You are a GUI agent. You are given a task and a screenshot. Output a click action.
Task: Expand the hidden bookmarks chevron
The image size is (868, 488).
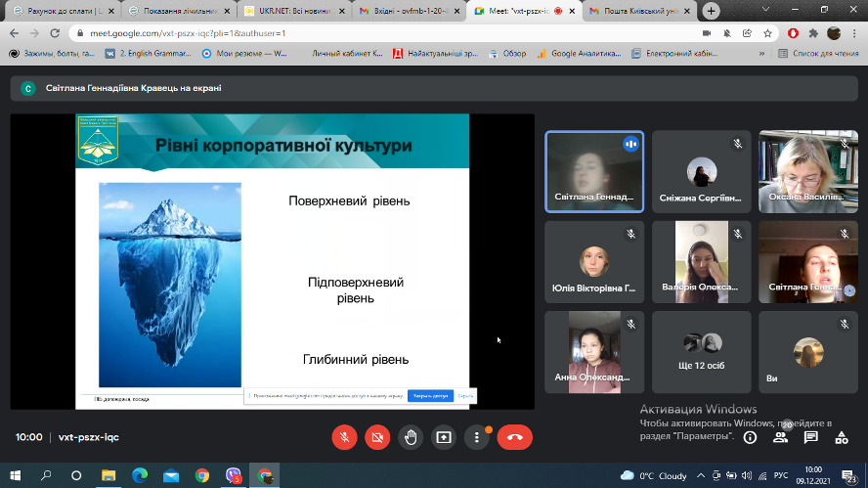pos(761,53)
